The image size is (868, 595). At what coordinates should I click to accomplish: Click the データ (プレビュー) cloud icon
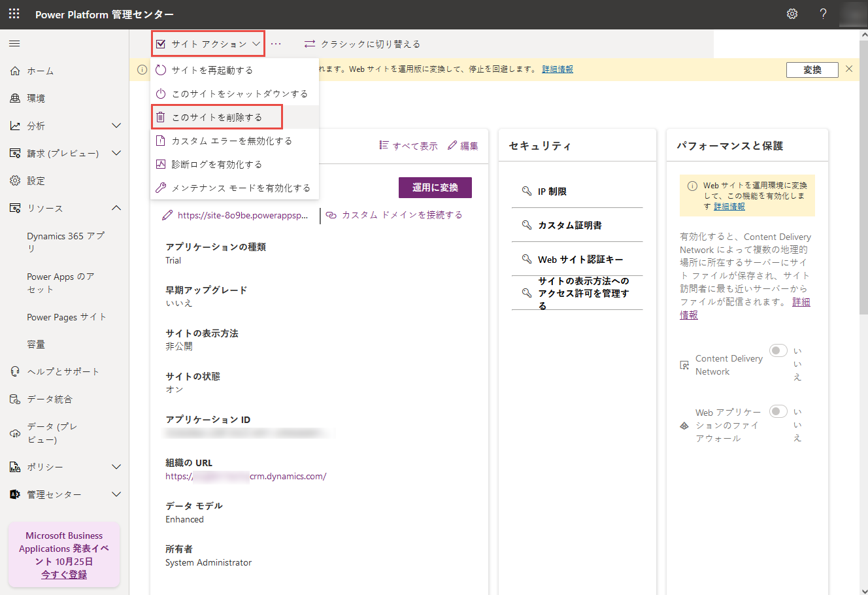15,433
